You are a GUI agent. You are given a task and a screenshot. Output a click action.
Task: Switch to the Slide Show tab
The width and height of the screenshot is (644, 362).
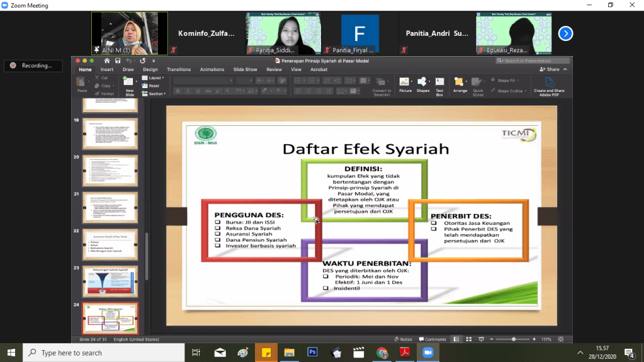pos(245,69)
